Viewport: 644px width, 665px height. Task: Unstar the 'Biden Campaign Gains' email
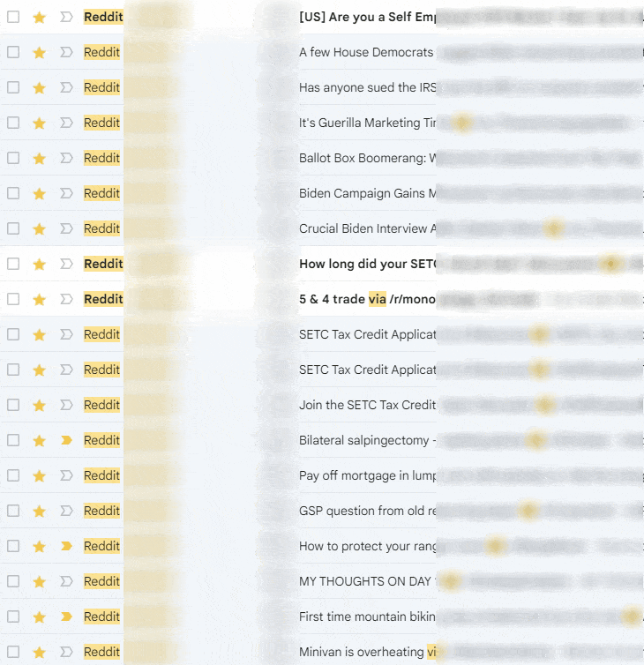point(39,193)
